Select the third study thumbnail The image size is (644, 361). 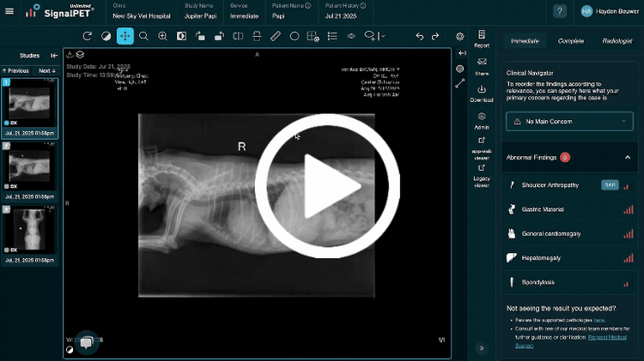pos(29,230)
